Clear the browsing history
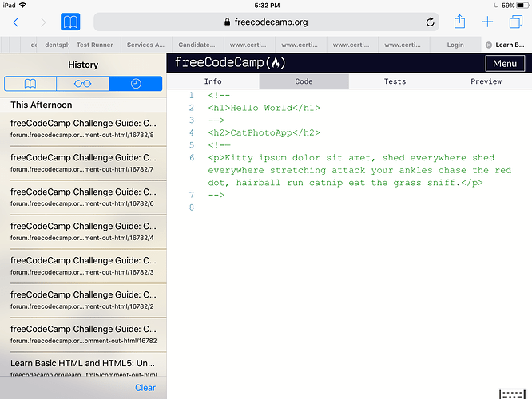Viewport: 532px width, 399px height. click(x=145, y=388)
